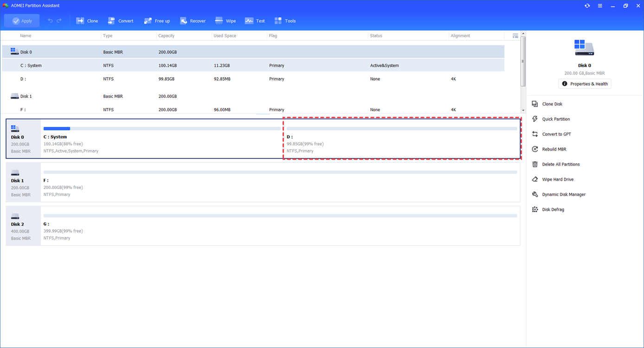Select G: partition in disk map
The image size is (644, 348).
click(x=280, y=226)
